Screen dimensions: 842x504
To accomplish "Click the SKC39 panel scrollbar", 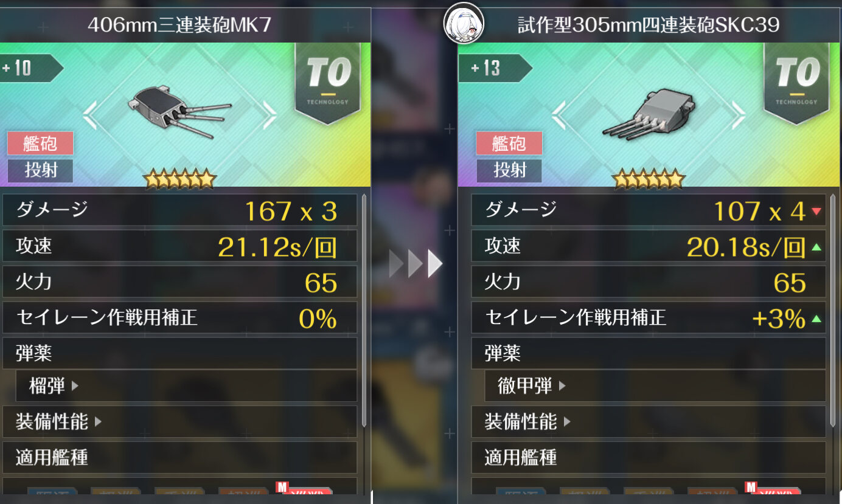I will pos(833,310).
